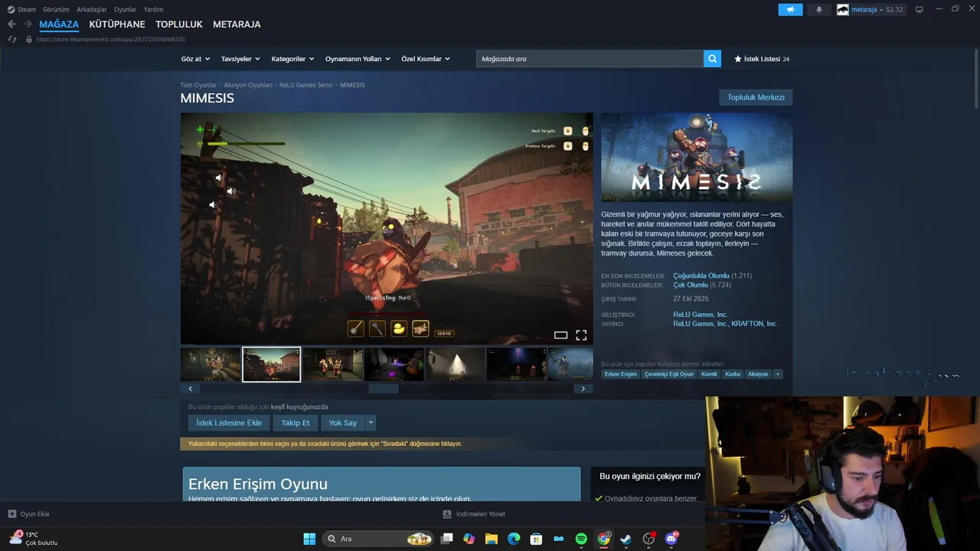Open the notifications bell

coord(818,9)
